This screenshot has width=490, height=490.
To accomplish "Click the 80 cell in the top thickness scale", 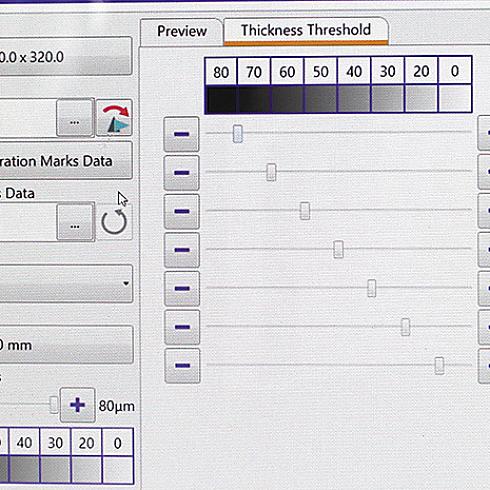I will point(221,71).
